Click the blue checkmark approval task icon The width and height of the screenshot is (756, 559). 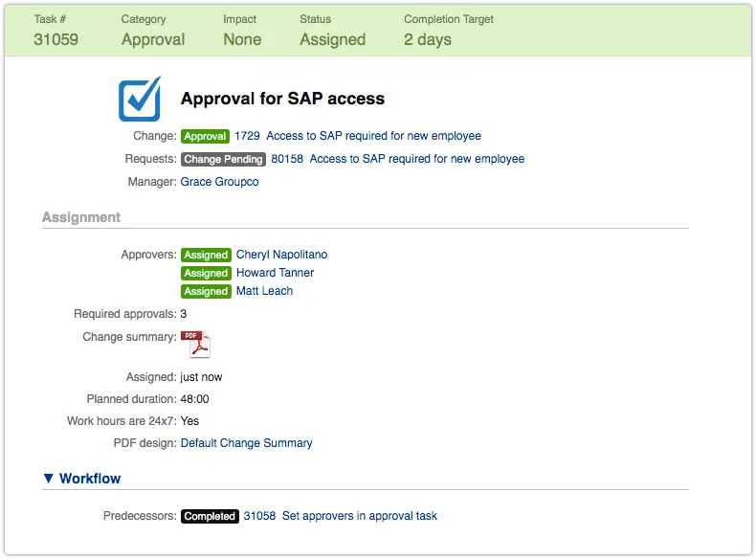pyautogui.click(x=140, y=99)
